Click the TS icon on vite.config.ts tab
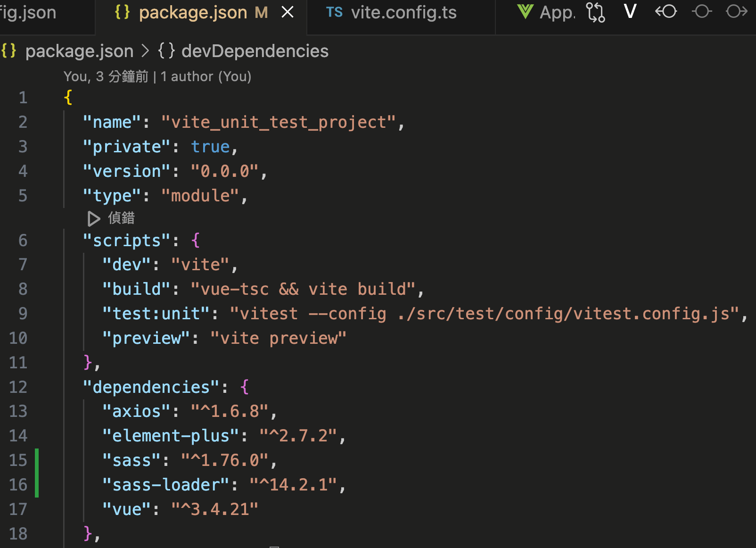The width and height of the screenshot is (756, 548). click(x=334, y=12)
